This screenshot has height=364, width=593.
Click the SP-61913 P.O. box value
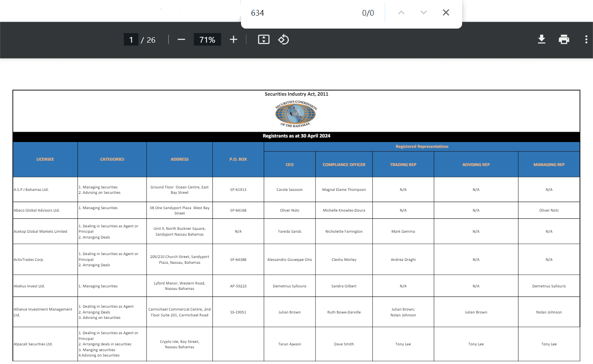pyautogui.click(x=238, y=190)
